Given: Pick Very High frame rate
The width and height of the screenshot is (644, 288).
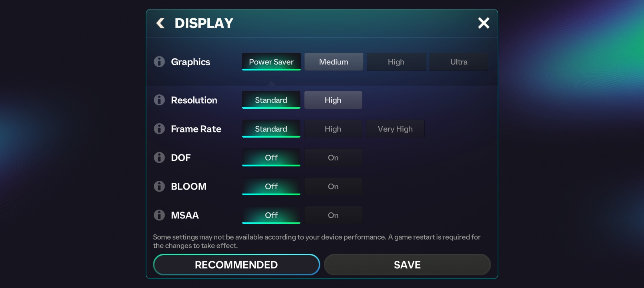Looking at the screenshot, I should coord(395,129).
